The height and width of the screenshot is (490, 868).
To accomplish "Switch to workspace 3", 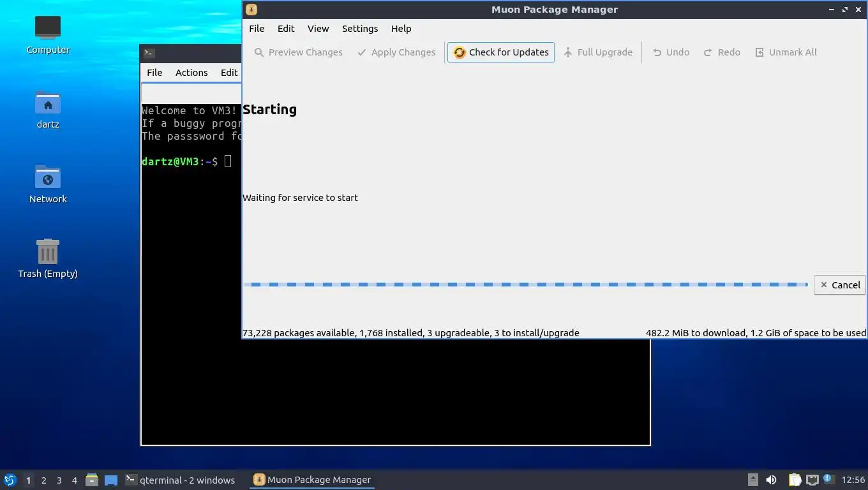I will 59,480.
